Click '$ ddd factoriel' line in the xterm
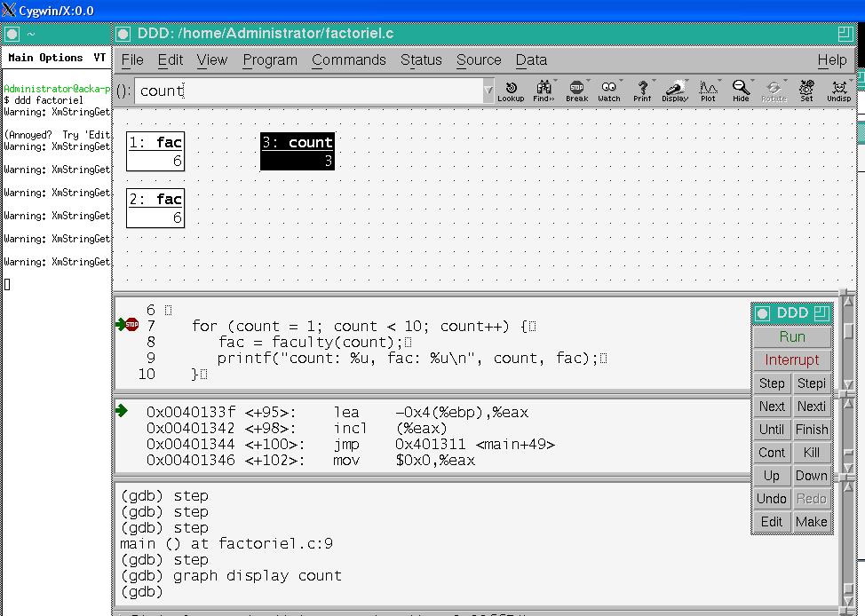Image resolution: width=865 pixels, height=616 pixels. pyautogui.click(x=44, y=100)
